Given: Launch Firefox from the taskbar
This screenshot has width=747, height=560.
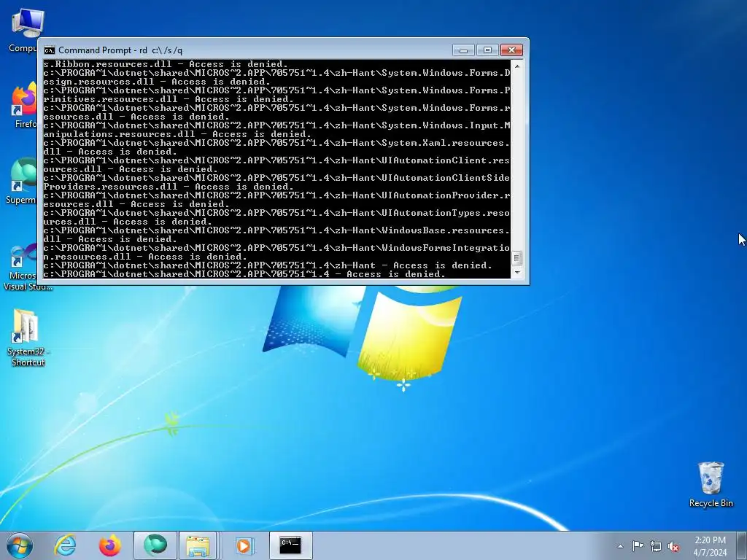Looking at the screenshot, I should pyautogui.click(x=109, y=545).
